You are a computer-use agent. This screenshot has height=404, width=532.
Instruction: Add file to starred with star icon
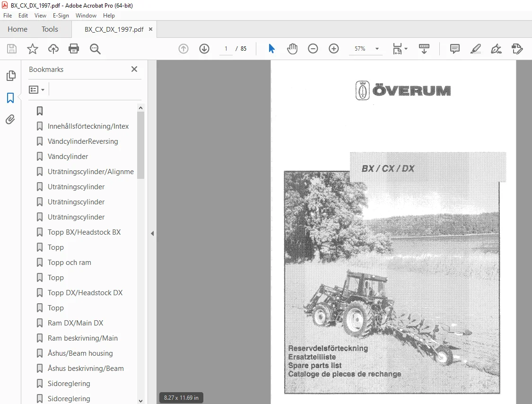click(33, 49)
